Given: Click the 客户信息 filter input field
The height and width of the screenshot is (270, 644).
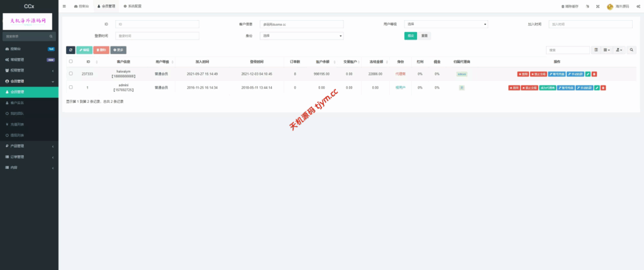Looking at the screenshot, I should pos(301,24).
